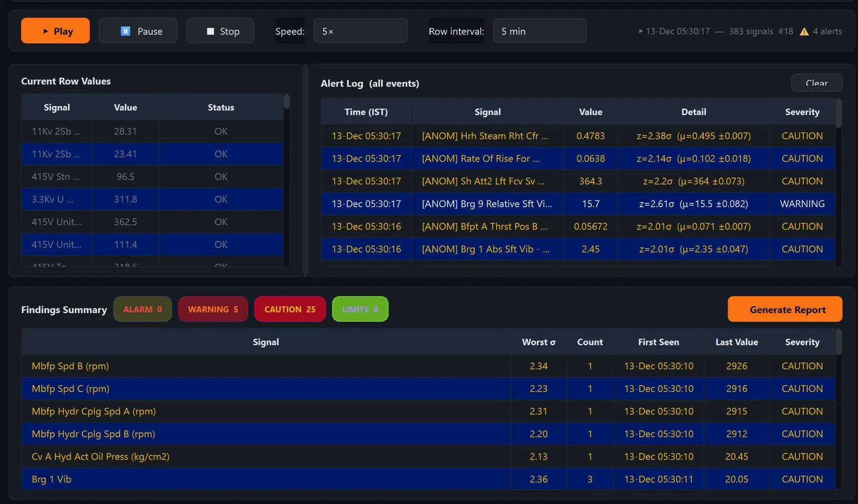Sort Alert Log by Time (IST) header
Image resolution: width=858 pixels, height=504 pixels.
[x=366, y=112]
